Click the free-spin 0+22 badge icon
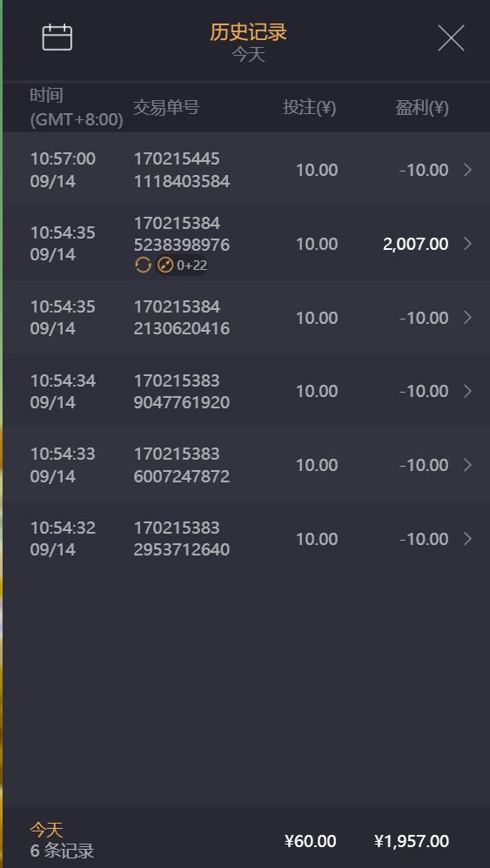The image size is (490, 868). tap(165, 266)
